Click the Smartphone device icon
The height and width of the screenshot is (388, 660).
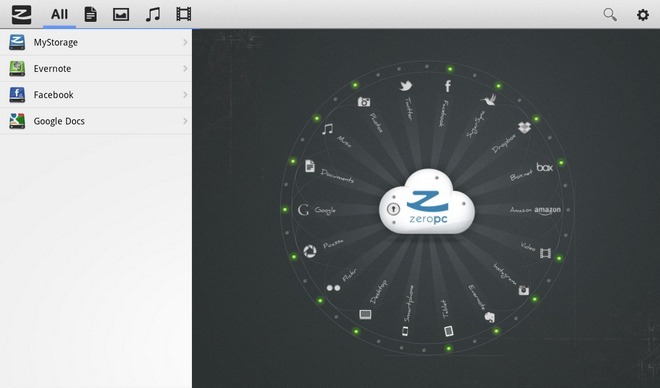click(405, 331)
